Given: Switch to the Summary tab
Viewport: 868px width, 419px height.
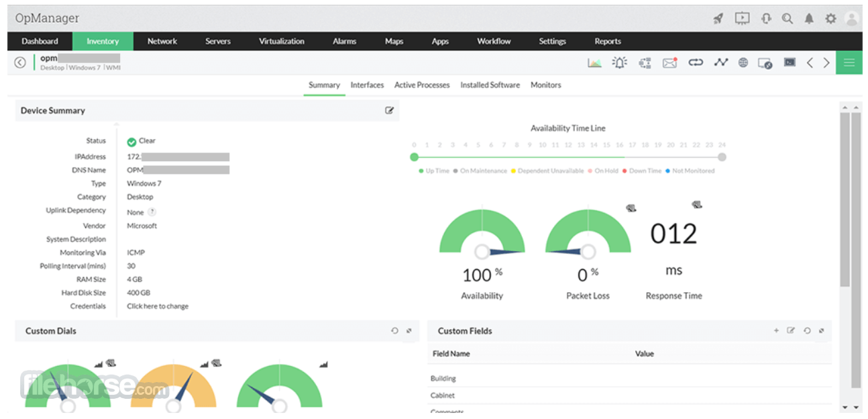Looking at the screenshot, I should pyautogui.click(x=324, y=85).
